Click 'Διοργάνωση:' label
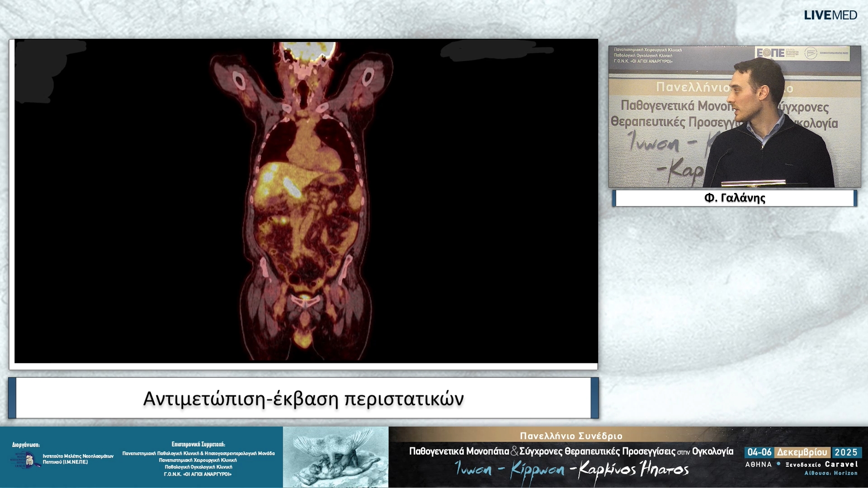 pos(26,445)
